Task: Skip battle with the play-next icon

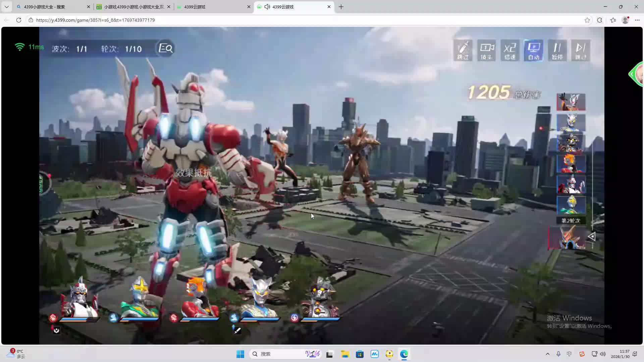Action: point(581,50)
